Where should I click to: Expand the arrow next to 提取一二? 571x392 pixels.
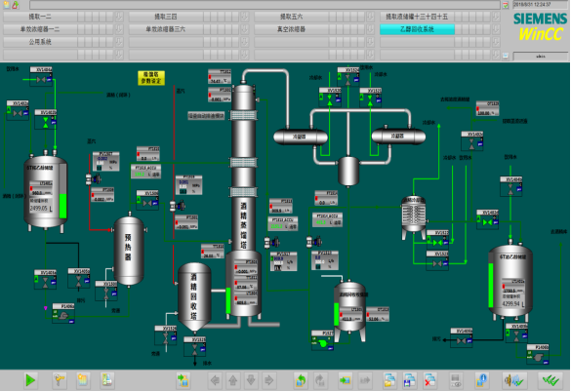click(x=119, y=17)
